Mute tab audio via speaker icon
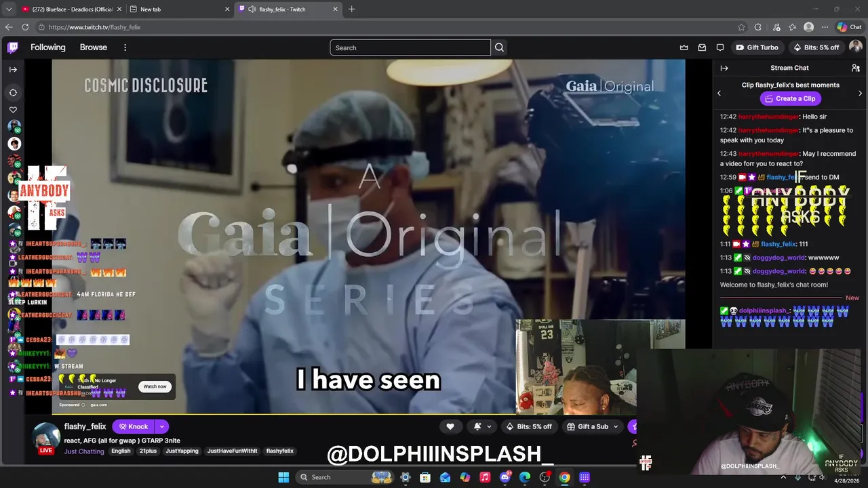 point(252,9)
